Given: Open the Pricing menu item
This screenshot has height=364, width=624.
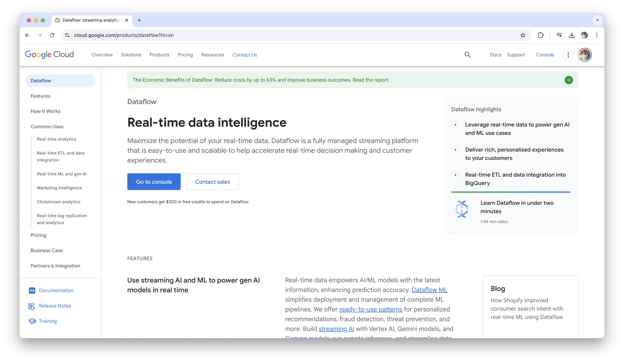Looking at the screenshot, I should (185, 55).
